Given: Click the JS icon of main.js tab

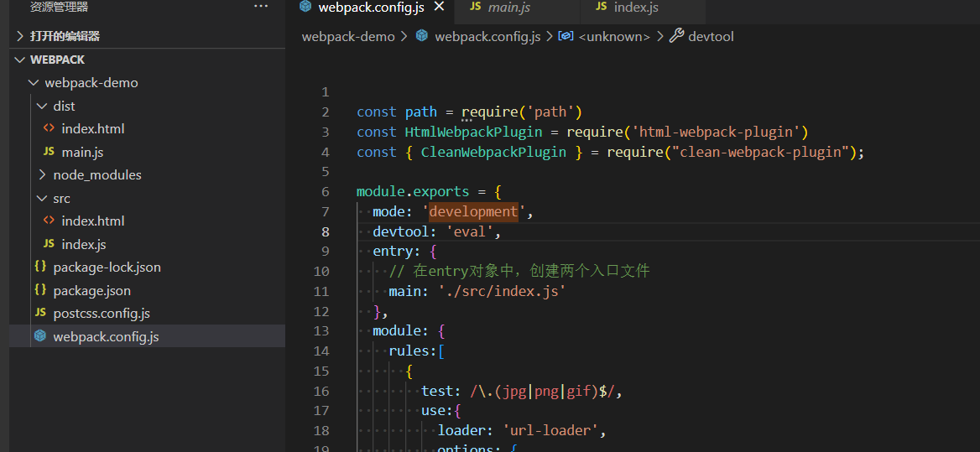Looking at the screenshot, I should [x=475, y=7].
